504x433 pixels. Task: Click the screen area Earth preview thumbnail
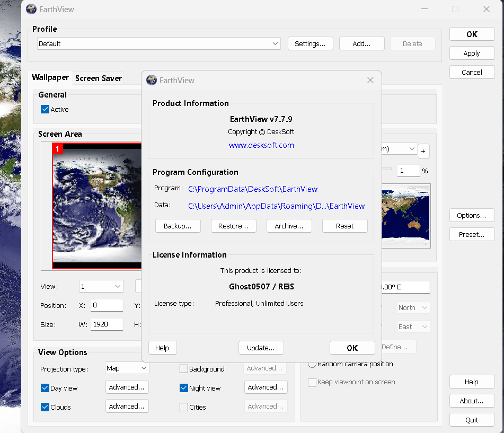coord(97,206)
